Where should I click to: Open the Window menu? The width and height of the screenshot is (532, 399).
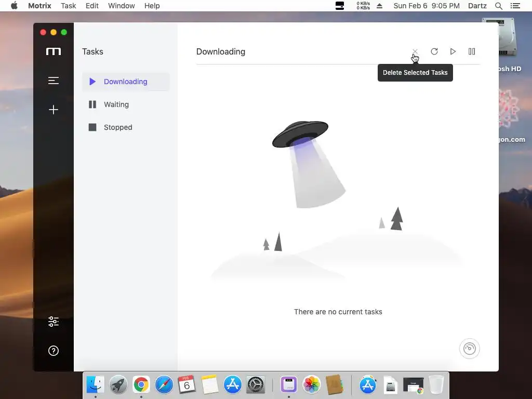(121, 6)
